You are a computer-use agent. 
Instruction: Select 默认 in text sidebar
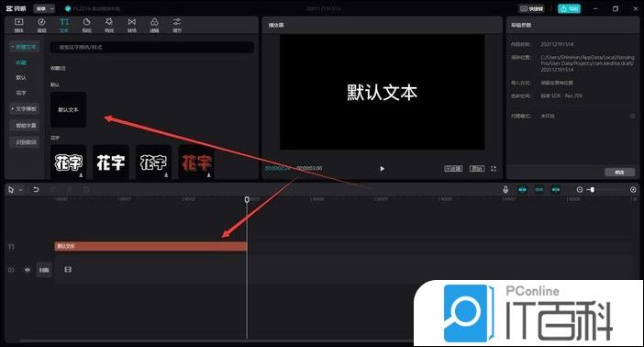[21, 77]
